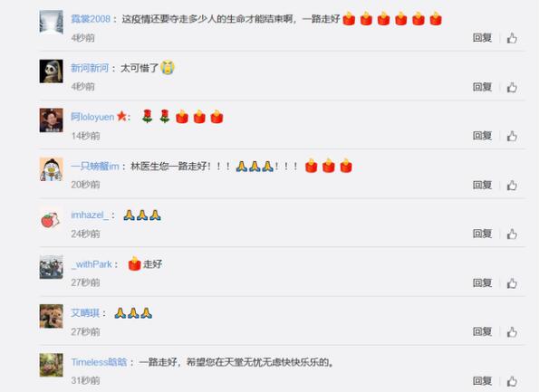Reply to imhazel_'s praying hands comment

point(482,234)
